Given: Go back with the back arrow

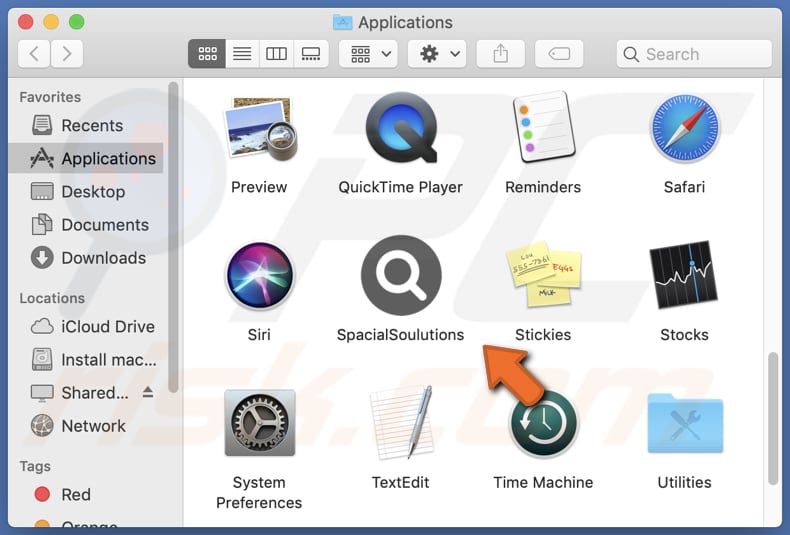Looking at the screenshot, I should point(34,53).
